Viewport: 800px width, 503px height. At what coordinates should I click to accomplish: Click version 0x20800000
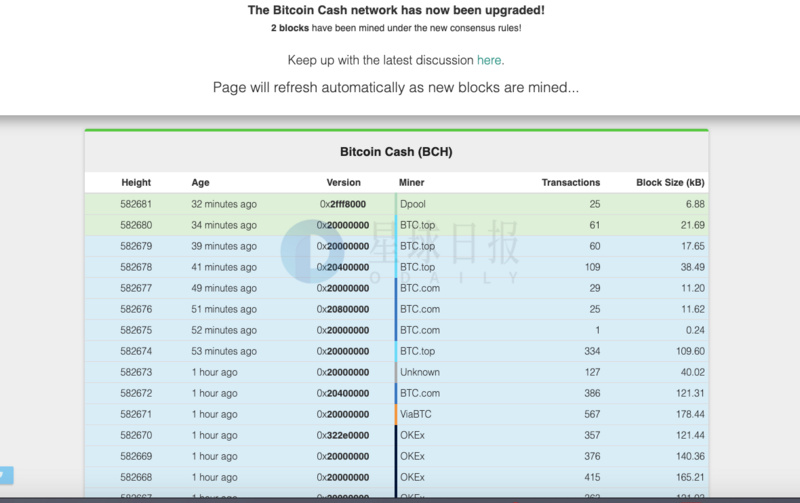pos(343,309)
